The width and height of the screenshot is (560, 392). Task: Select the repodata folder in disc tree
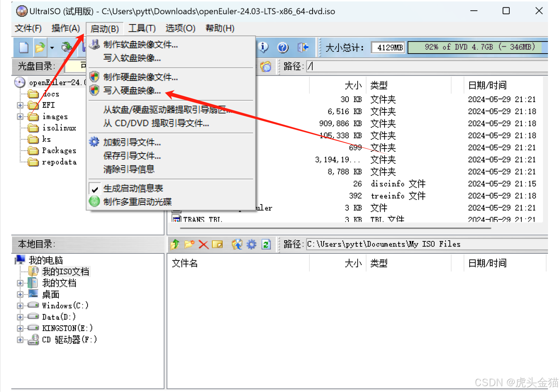click(59, 162)
